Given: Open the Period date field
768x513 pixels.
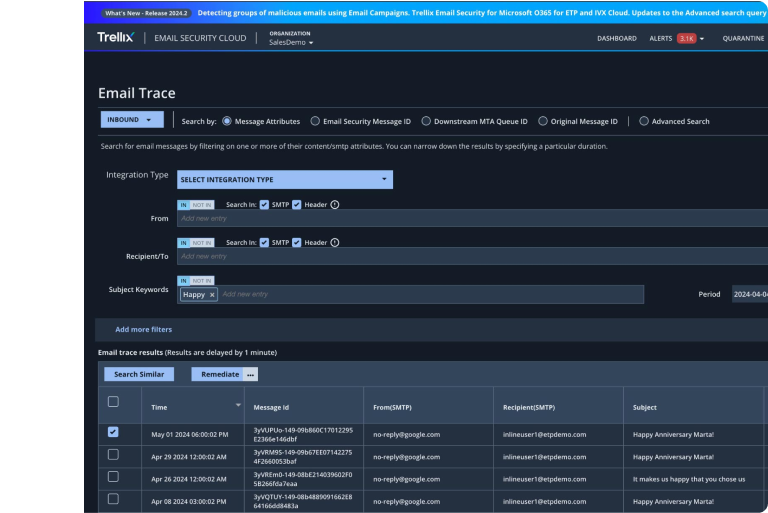Looking at the screenshot, I should (x=750, y=294).
